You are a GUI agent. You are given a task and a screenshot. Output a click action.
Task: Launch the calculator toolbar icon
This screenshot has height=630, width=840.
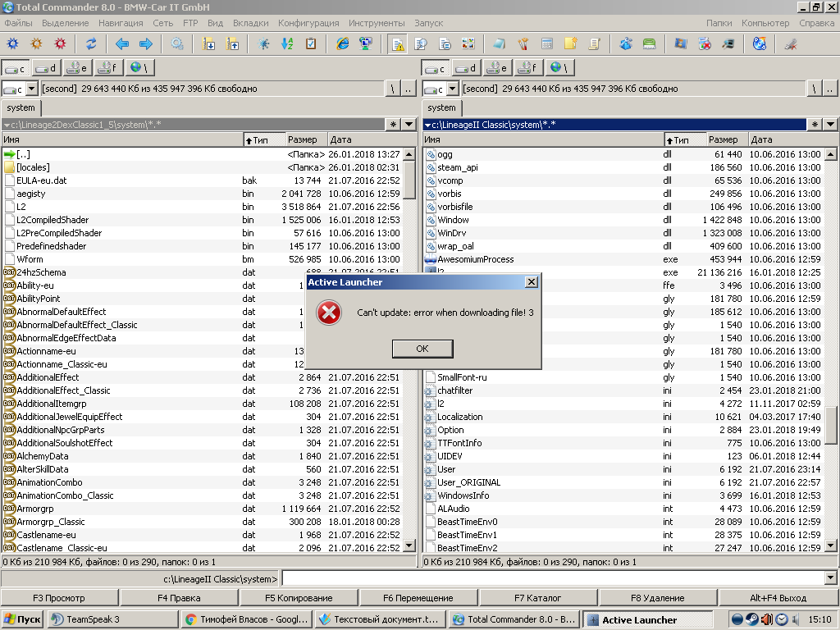546,44
